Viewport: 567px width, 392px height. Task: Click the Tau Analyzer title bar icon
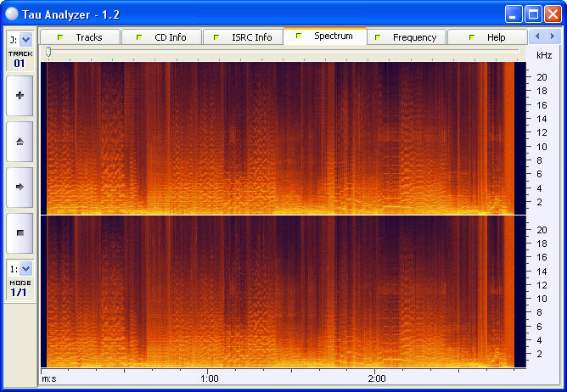pos(12,14)
